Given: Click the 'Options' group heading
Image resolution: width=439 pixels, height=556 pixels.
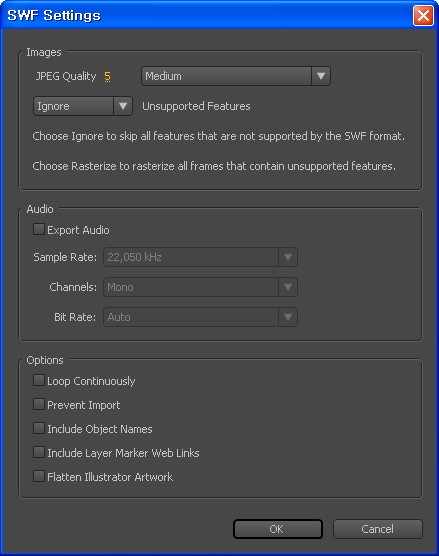Looking at the screenshot, I should pyautogui.click(x=45, y=360).
